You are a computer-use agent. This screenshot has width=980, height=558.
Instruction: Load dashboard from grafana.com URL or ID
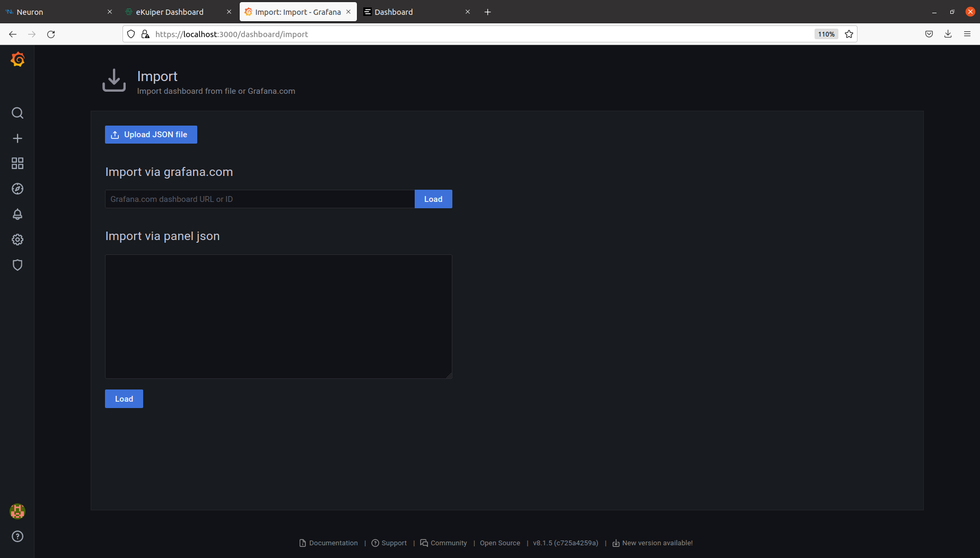[433, 199]
